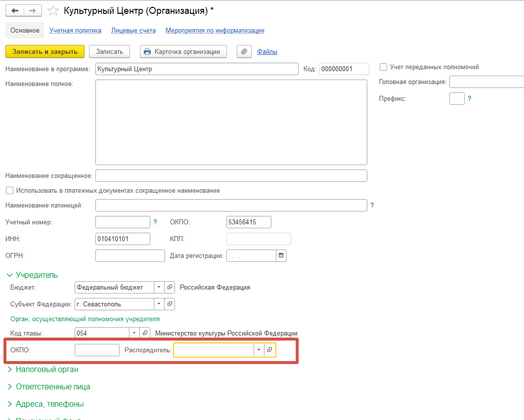The image size is (524, 420).
Task: Open the Учетная политика tab
Action: click(x=75, y=31)
